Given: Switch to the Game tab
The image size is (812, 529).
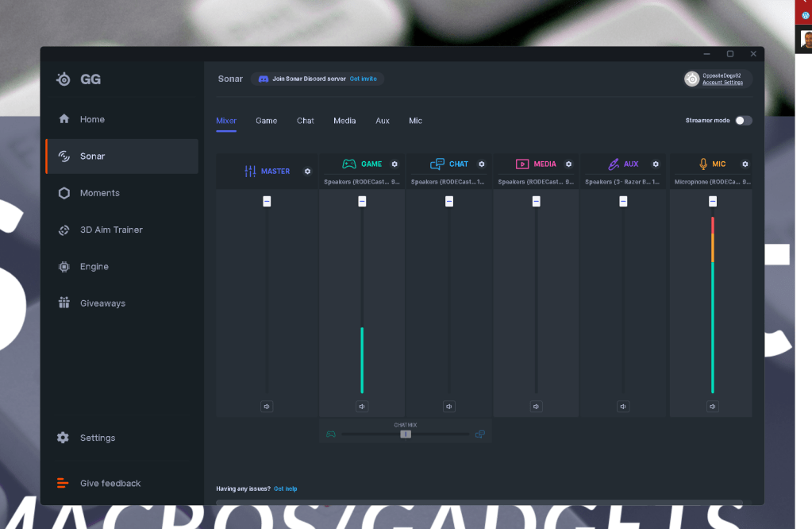Looking at the screenshot, I should [x=266, y=121].
